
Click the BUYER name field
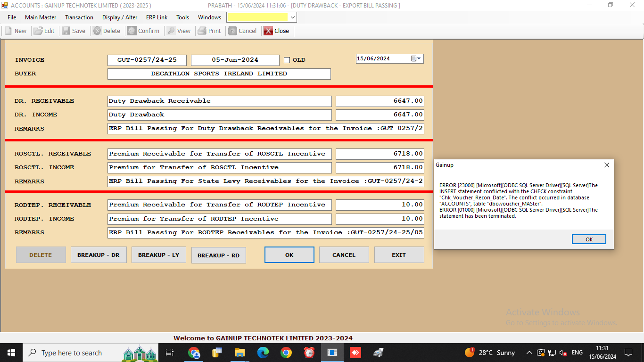tap(219, 74)
